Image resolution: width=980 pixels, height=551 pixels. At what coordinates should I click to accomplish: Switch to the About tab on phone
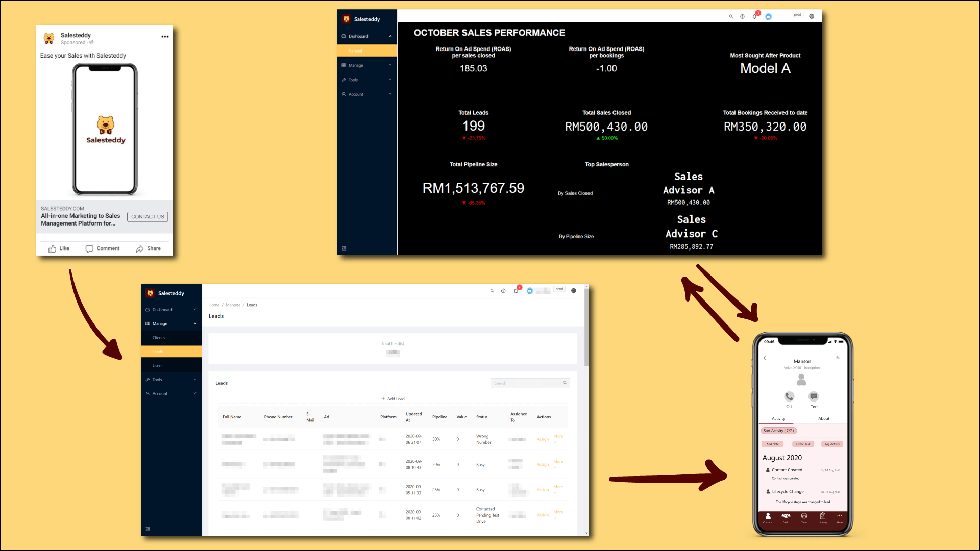click(x=824, y=419)
